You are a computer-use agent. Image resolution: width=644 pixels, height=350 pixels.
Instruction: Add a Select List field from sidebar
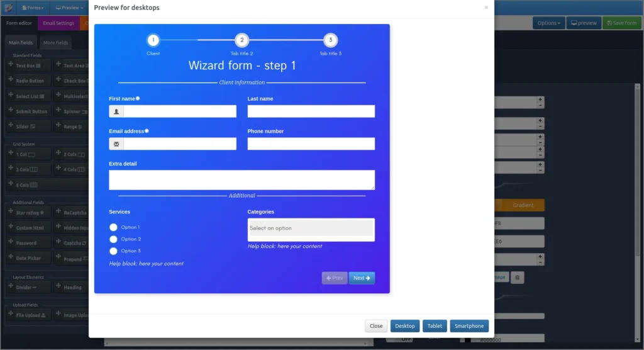pyautogui.click(x=28, y=96)
